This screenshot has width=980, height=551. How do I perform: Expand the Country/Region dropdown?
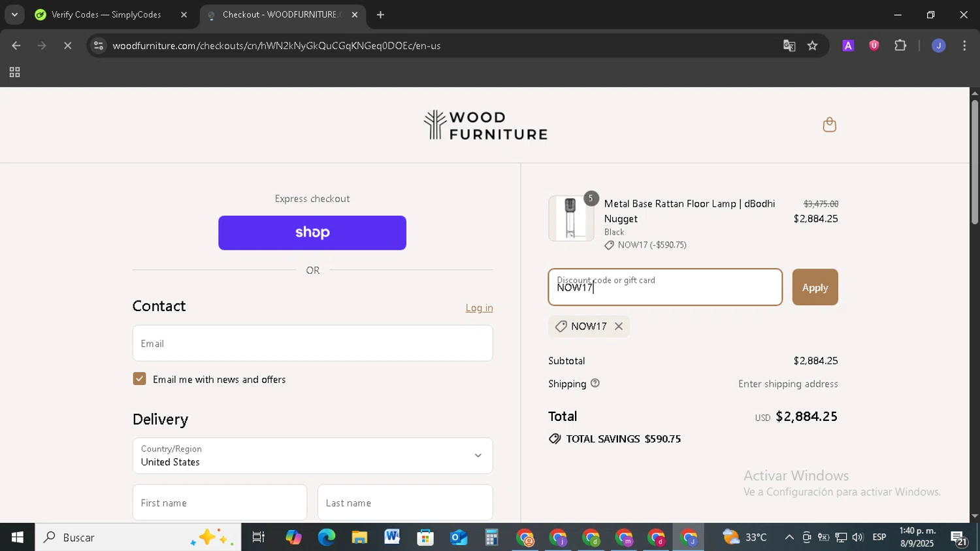tap(312, 456)
